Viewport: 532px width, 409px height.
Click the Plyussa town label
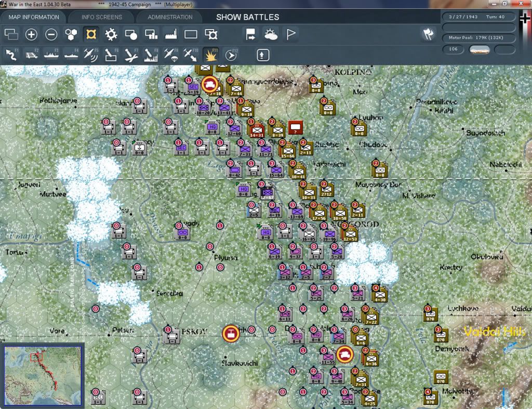[226, 258]
